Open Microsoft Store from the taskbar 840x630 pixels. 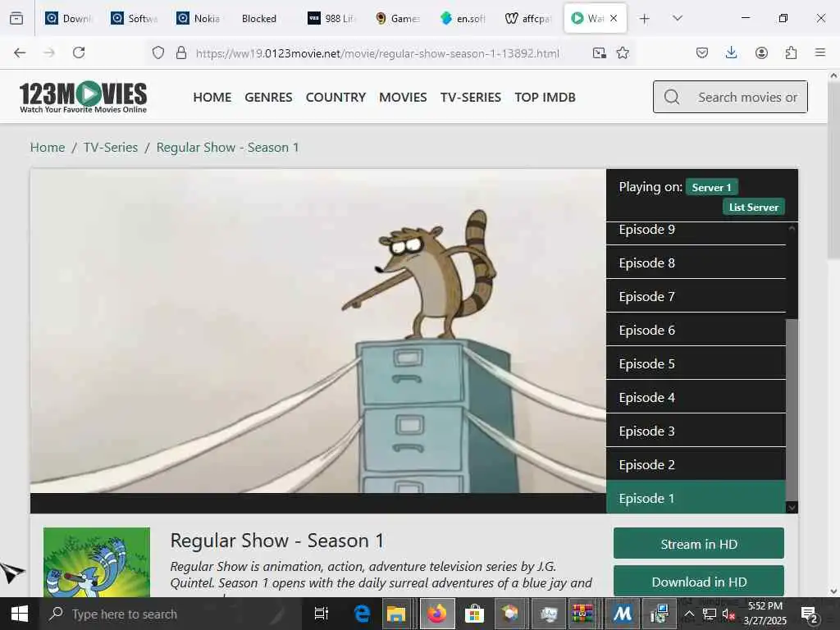[473, 614]
